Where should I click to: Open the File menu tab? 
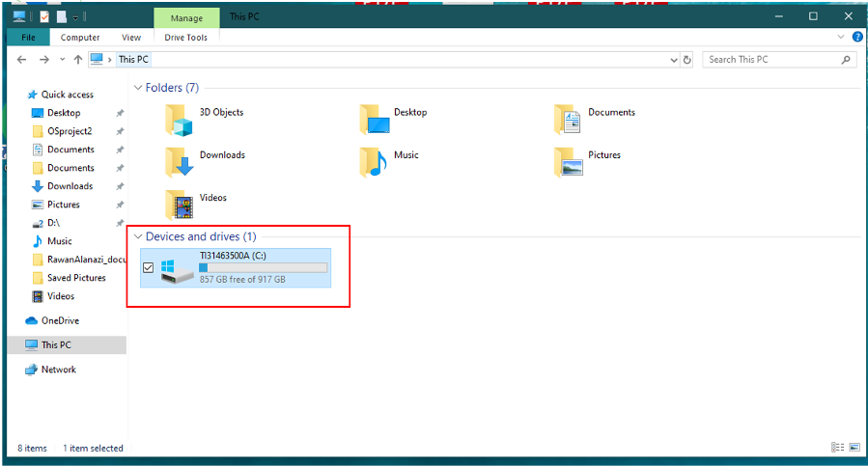click(28, 37)
